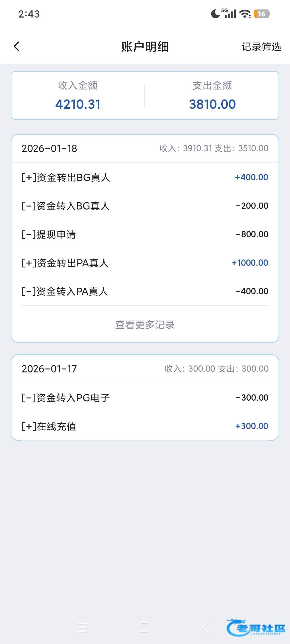
Task: Tap the battery indicator in status bar
Action: pos(262,14)
